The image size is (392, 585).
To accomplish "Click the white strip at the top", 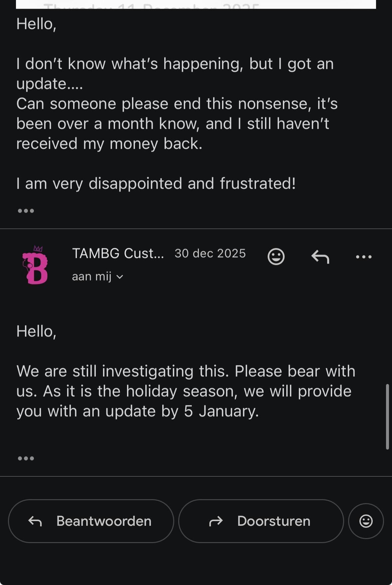I will coord(196,4).
